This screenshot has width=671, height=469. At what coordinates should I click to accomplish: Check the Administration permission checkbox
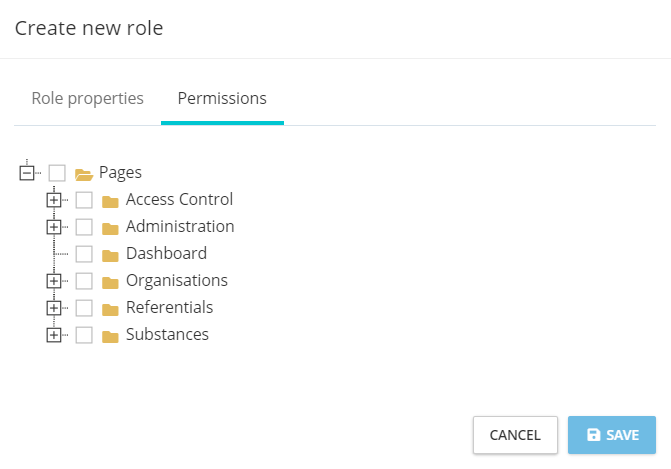(84, 227)
